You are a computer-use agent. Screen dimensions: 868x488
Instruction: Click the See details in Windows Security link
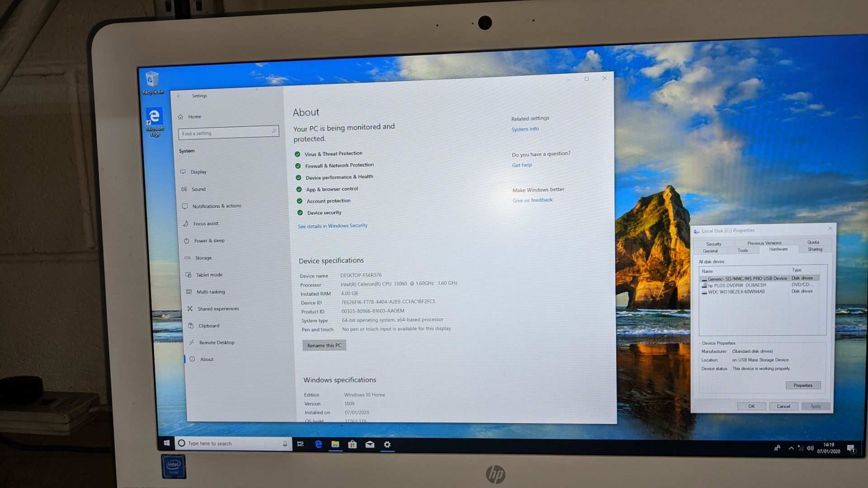click(x=333, y=225)
